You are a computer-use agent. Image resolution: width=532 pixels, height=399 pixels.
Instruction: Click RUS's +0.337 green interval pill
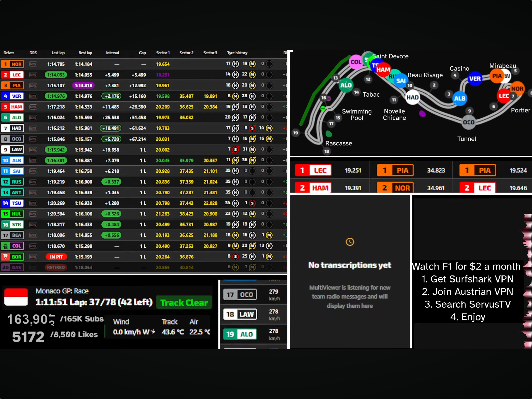[x=111, y=182]
